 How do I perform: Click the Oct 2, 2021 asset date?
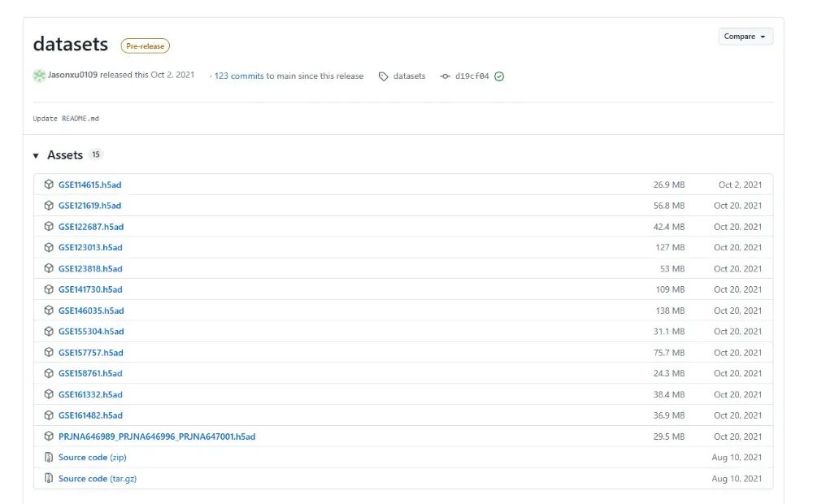coord(740,185)
